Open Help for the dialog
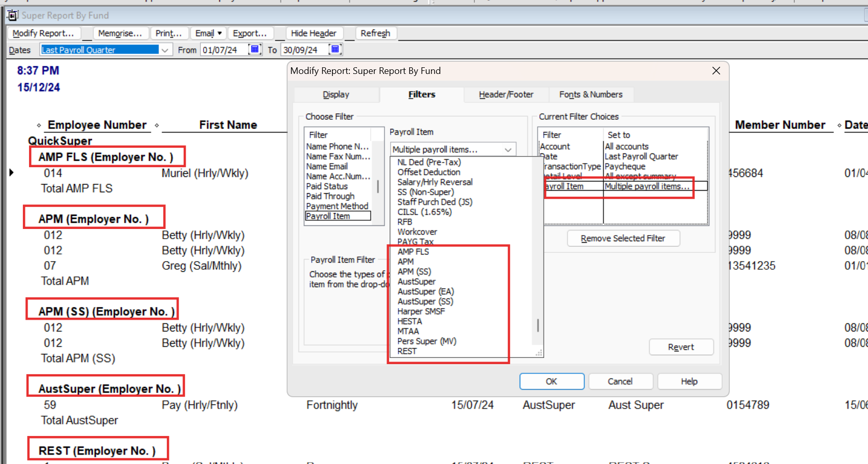The image size is (868, 464). [689, 381]
